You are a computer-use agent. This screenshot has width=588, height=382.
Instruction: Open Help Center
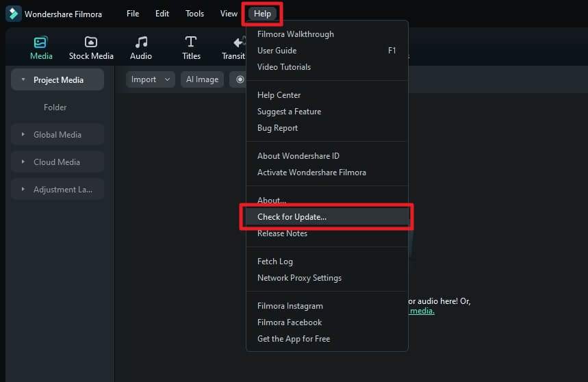click(x=327, y=95)
